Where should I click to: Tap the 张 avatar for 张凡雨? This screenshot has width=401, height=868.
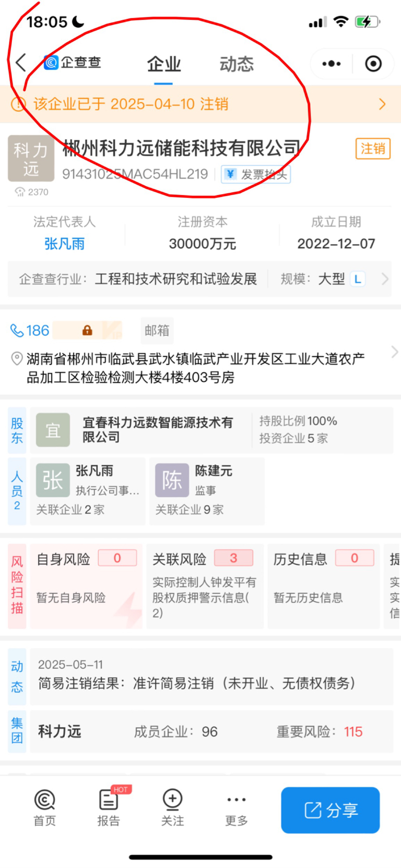click(x=53, y=480)
